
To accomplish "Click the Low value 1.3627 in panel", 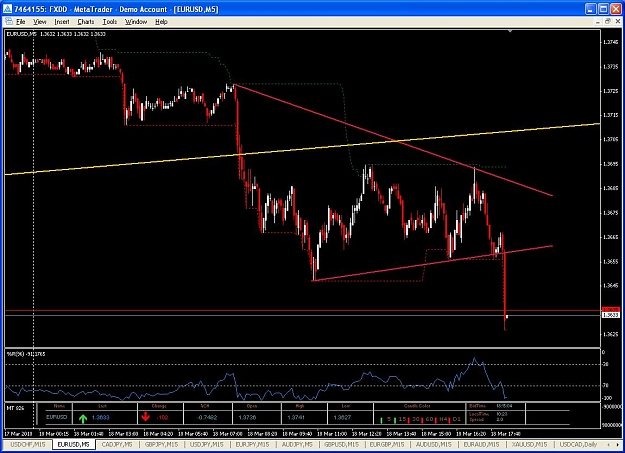I will click(343, 418).
